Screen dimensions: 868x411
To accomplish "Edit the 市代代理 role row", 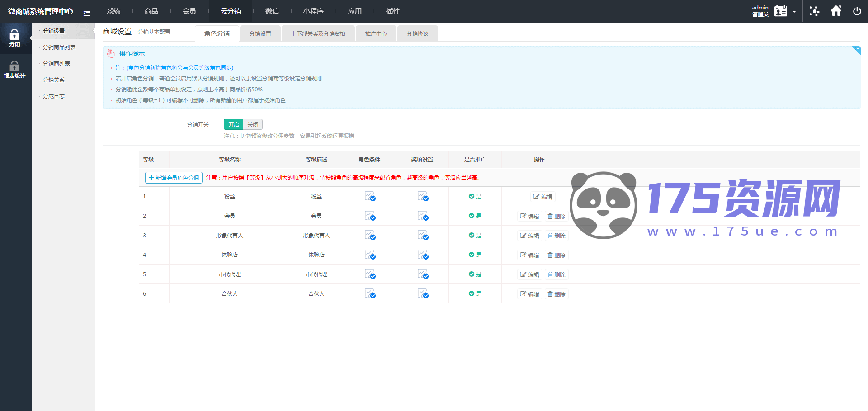I will pos(529,274).
